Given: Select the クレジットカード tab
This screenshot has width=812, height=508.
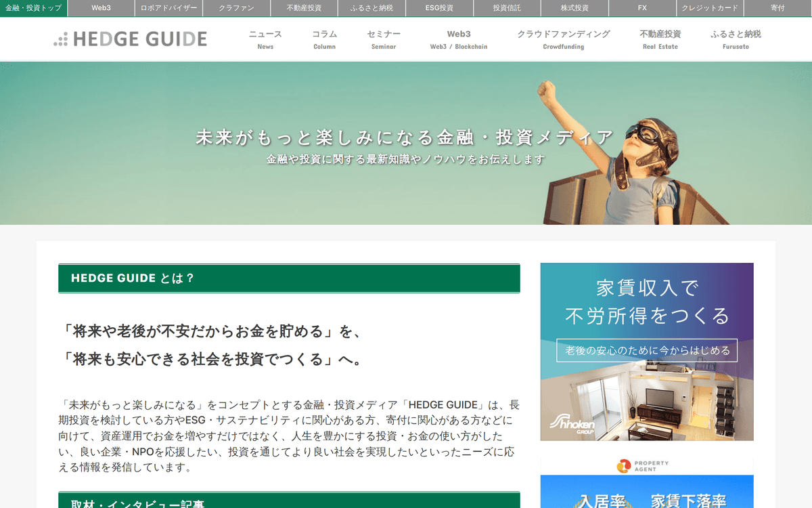Looking at the screenshot, I should (710, 8).
